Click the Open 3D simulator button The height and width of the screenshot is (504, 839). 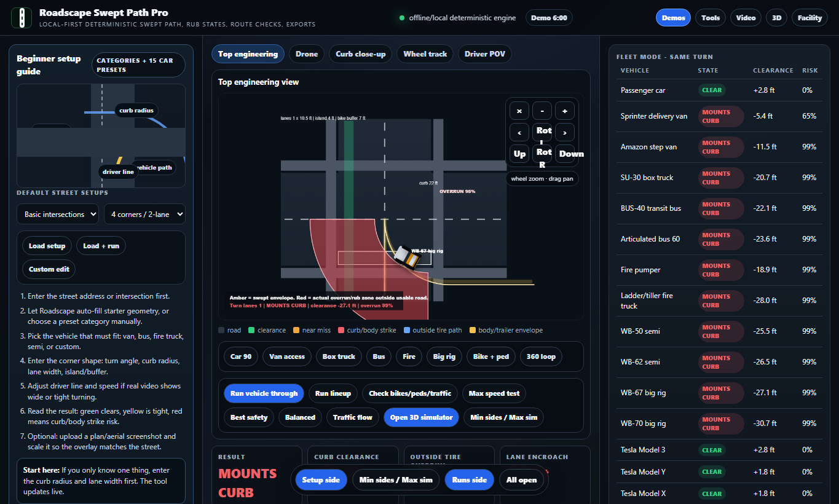pyautogui.click(x=421, y=417)
